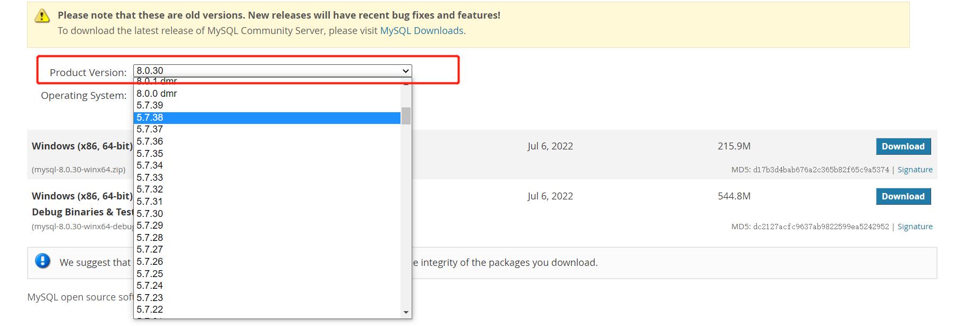
Task: Download the 544.8M debug binaries package
Action: 903,196
